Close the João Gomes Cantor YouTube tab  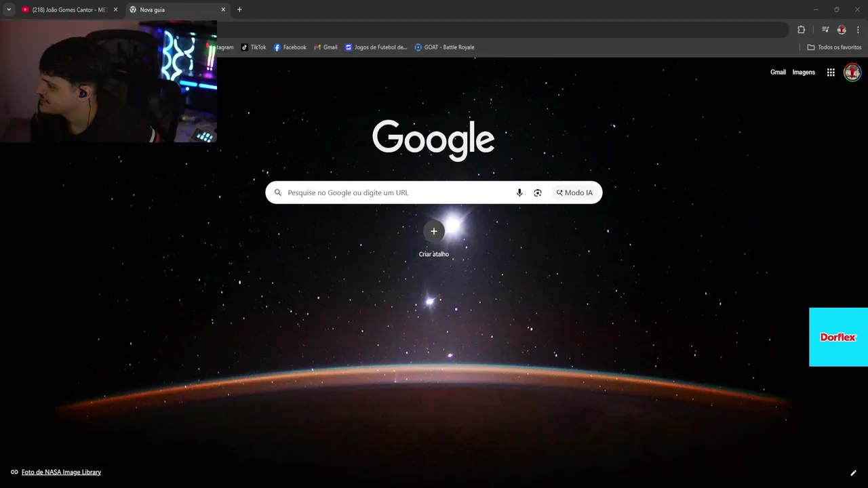pos(115,9)
